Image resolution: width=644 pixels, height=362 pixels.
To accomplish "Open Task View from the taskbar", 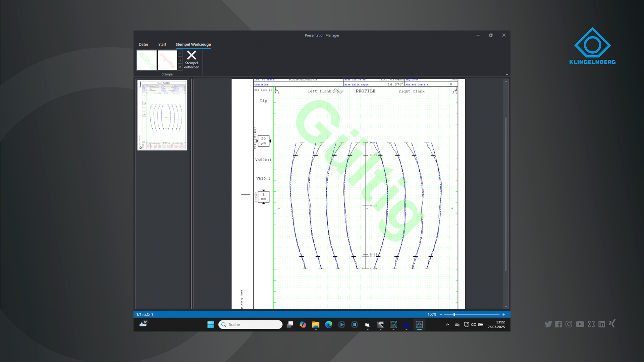I will click(290, 324).
